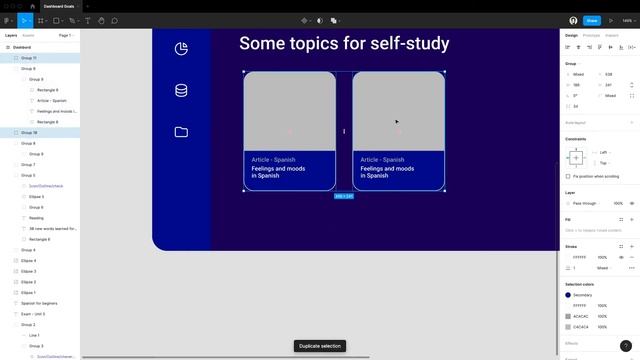
Task: Open a new tab with plus button
Action: (87, 6)
